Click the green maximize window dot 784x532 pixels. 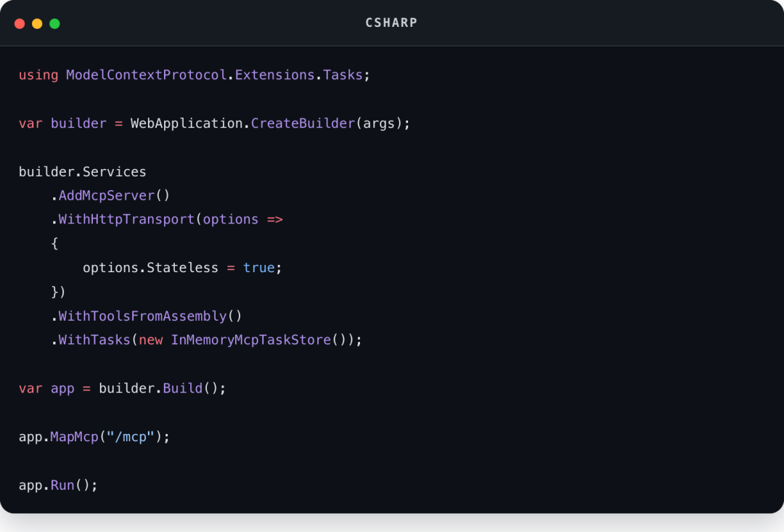point(54,23)
